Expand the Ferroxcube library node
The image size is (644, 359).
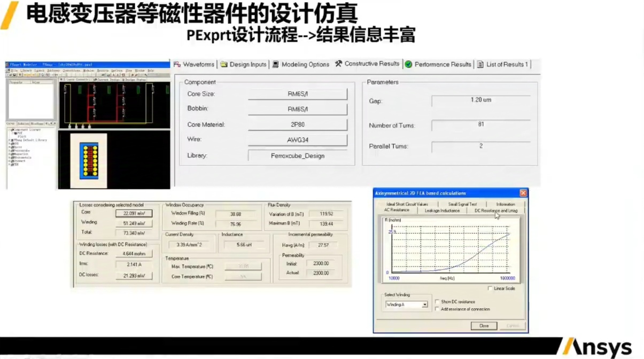pyautogui.click(x=9, y=151)
